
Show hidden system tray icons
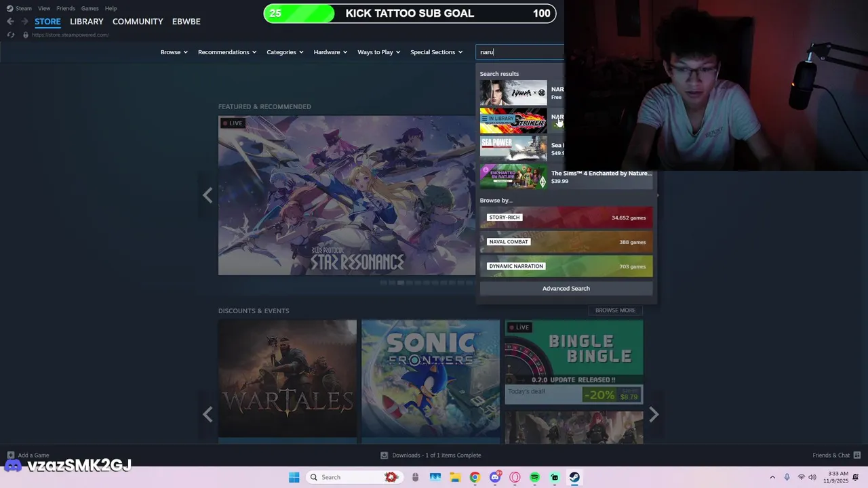772,477
